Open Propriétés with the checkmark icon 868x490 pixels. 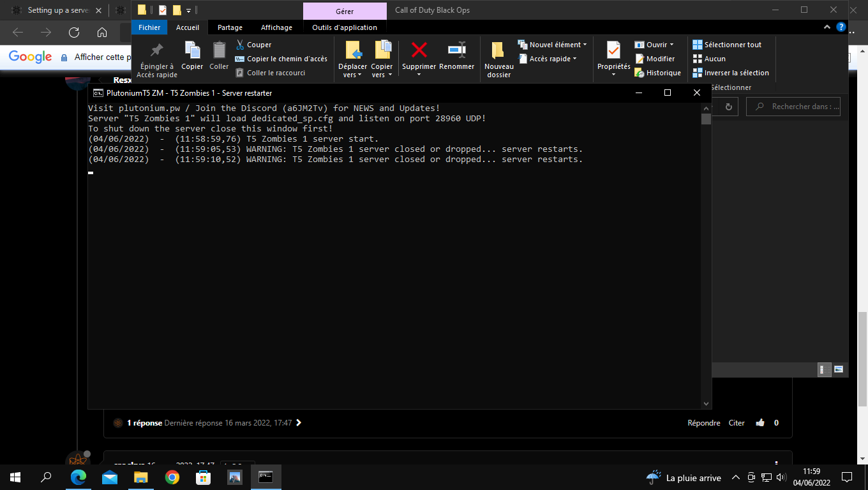tap(613, 50)
